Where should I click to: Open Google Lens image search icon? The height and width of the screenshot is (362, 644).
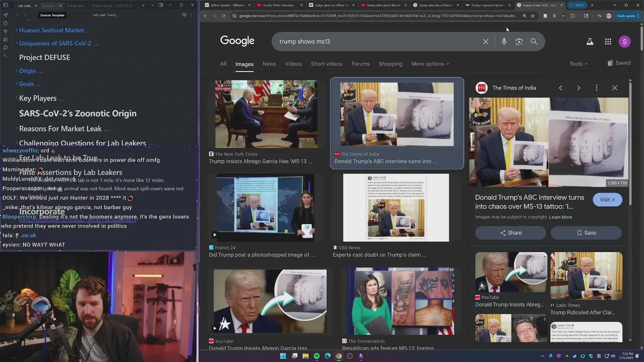pyautogui.click(x=519, y=42)
